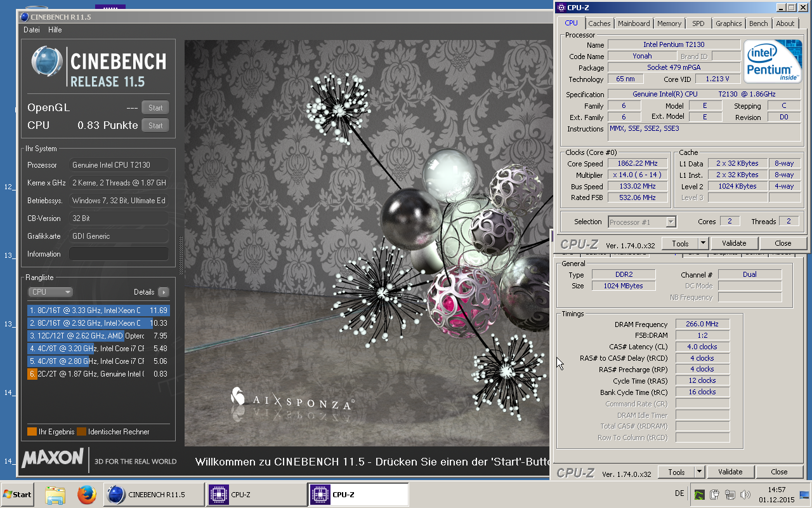Click the Cinebench logo sphere

pyautogui.click(x=48, y=62)
